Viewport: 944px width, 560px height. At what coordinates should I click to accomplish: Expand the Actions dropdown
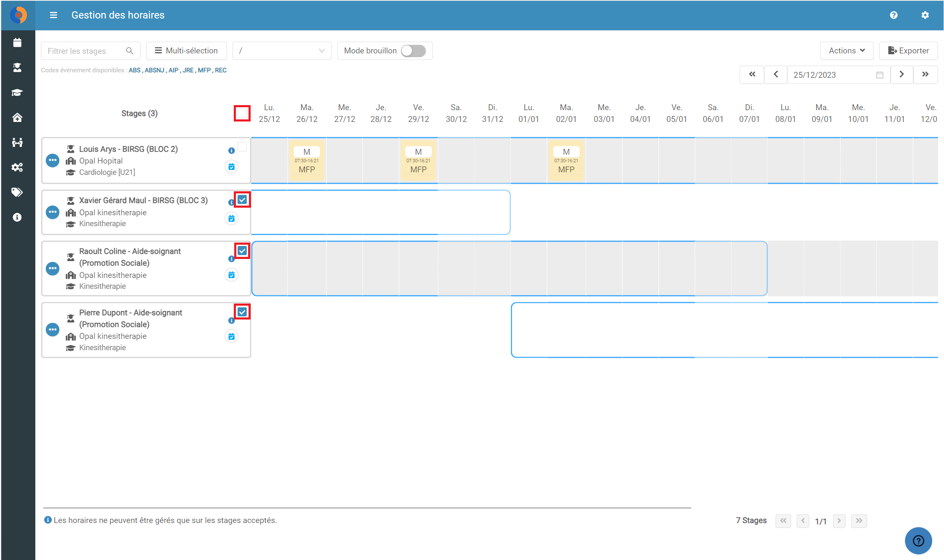point(846,51)
